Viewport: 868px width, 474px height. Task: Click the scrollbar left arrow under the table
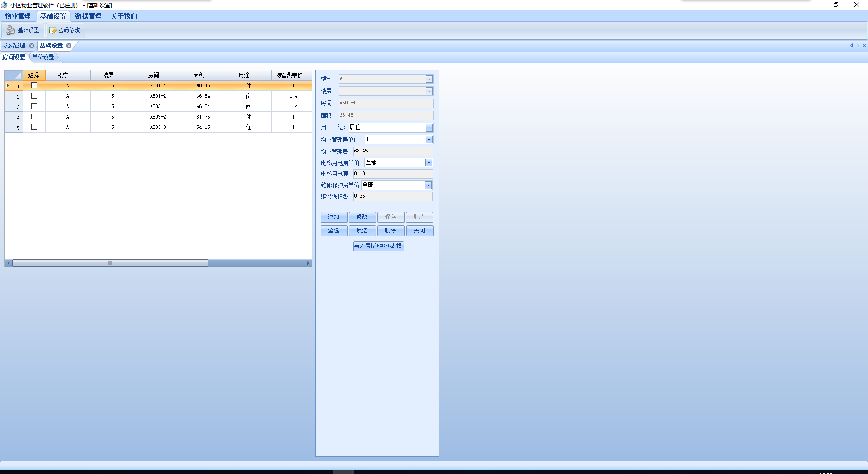point(8,263)
